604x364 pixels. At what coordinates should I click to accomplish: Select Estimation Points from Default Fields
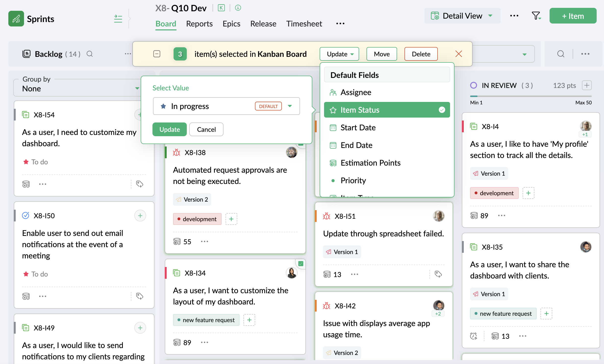click(x=370, y=163)
